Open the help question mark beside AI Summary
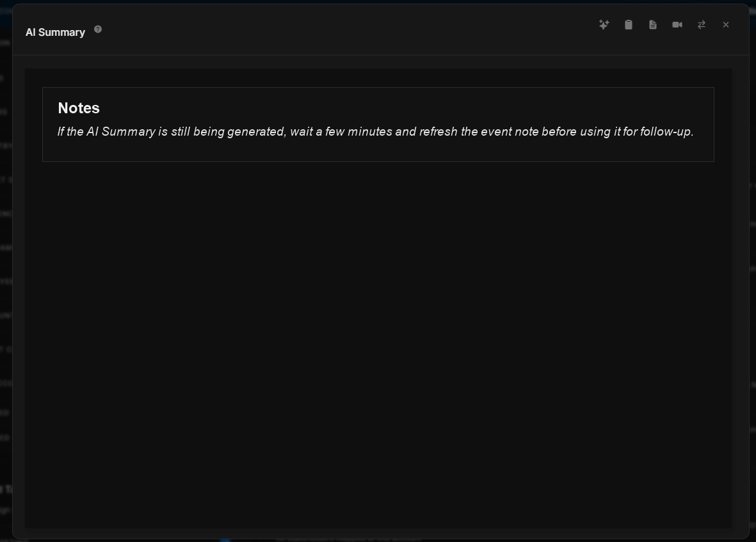 click(x=98, y=29)
